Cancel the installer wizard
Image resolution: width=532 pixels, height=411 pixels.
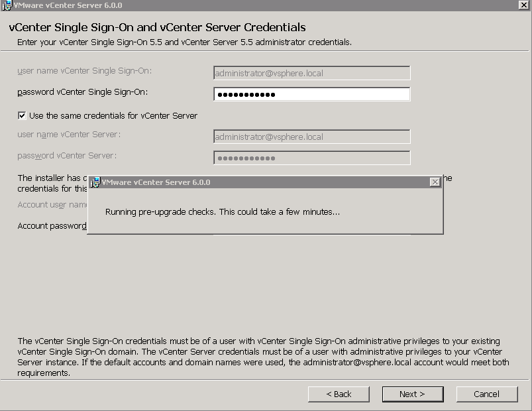point(486,394)
